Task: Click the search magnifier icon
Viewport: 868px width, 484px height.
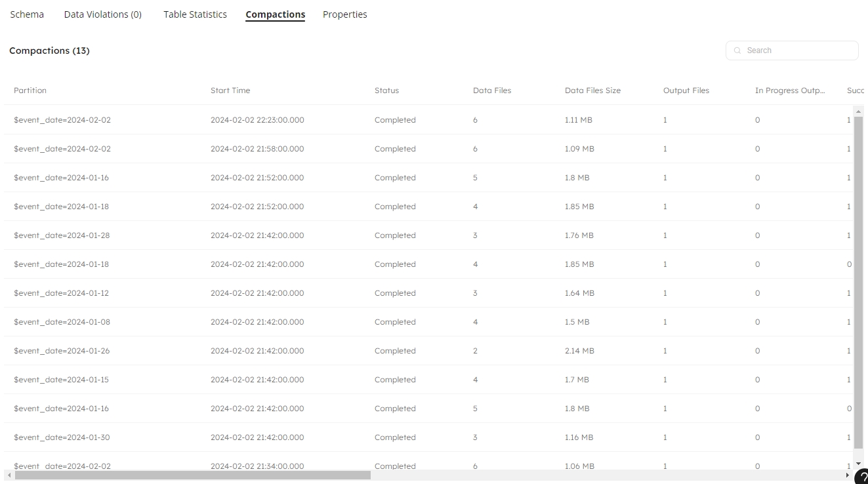Action: point(737,50)
